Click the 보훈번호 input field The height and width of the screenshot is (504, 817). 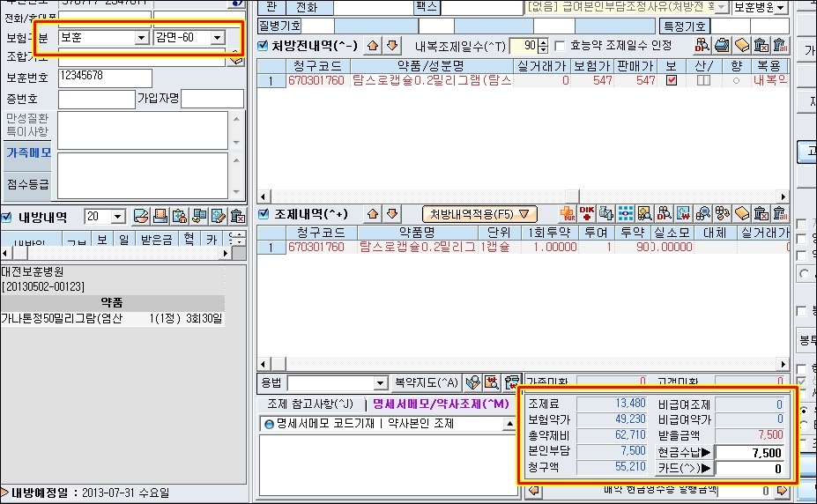(x=97, y=76)
